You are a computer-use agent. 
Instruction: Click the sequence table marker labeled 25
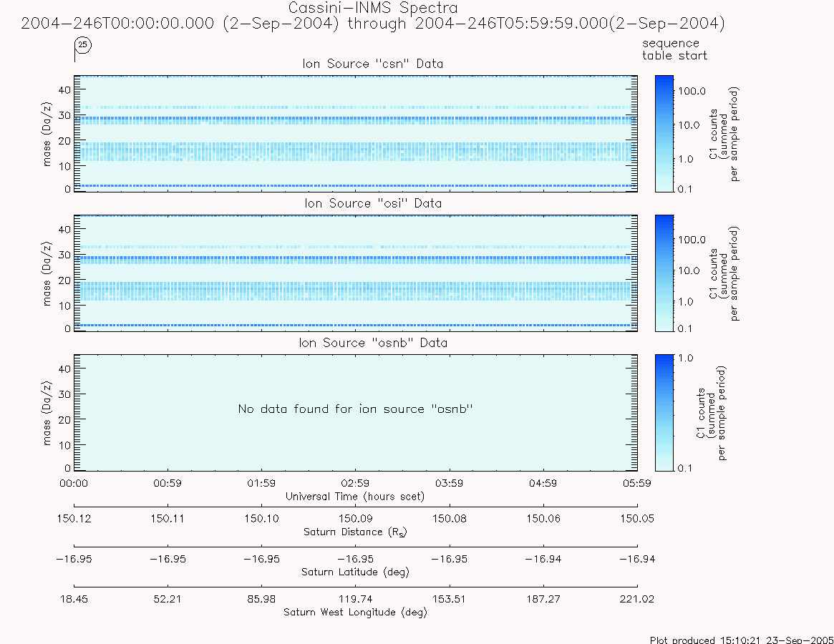(x=82, y=45)
